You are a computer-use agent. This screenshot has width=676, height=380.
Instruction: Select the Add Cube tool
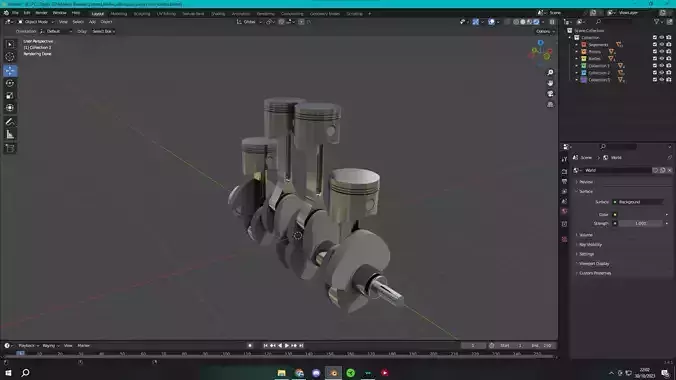[10, 148]
